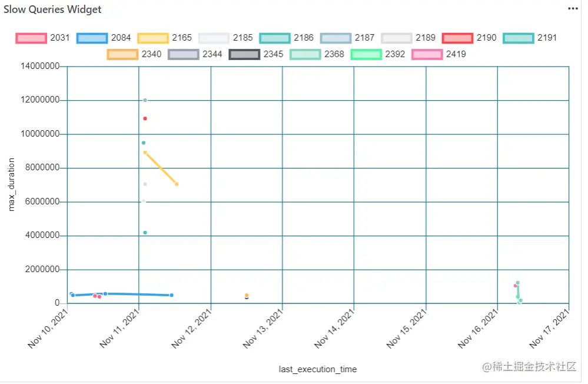This screenshot has width=588, height=384.
Task: Click the blue 2084 legend swatch
Action: tap(92, 38)
